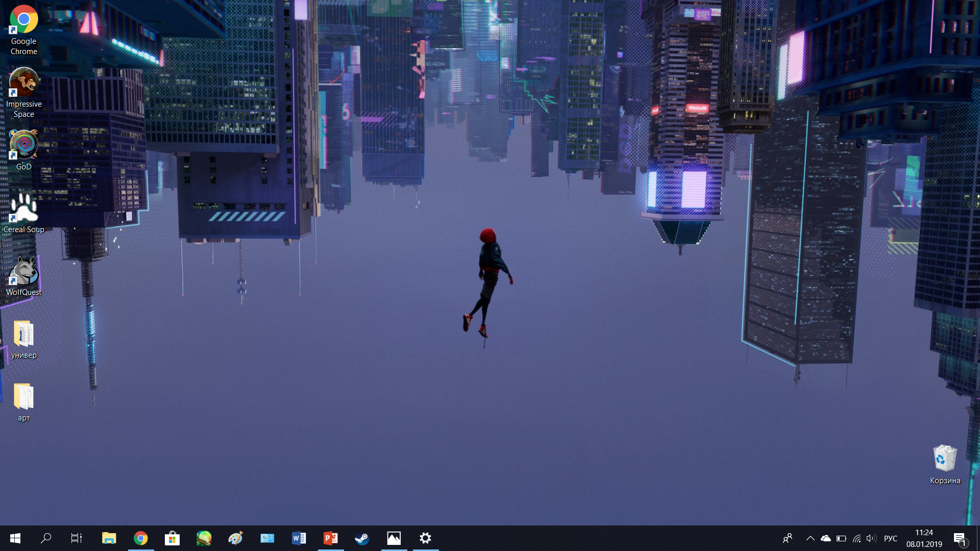This screenshot has width=980, height=551.
Task: Switch to the Settings gear in taskbar
Action: 426,538
